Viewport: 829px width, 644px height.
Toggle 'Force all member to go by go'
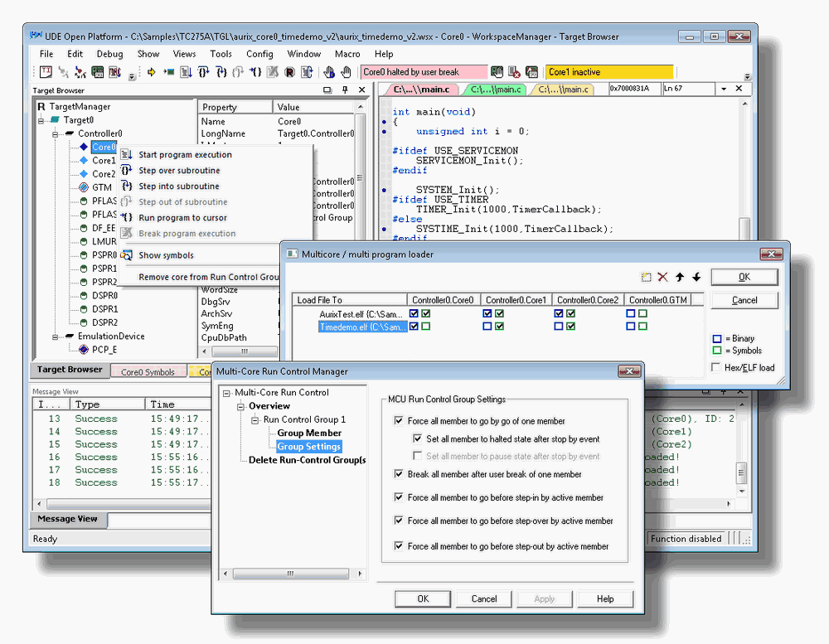click(400, 421)
